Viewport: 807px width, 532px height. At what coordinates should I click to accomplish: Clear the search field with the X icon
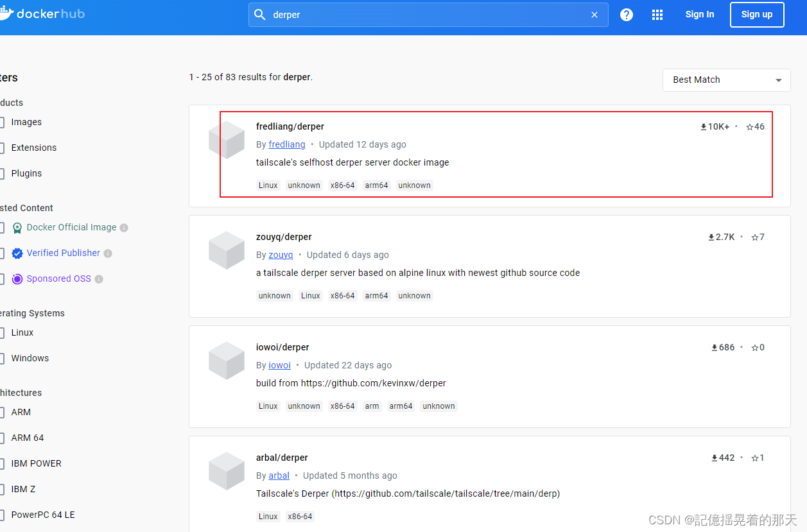click(x=594, y=15)
